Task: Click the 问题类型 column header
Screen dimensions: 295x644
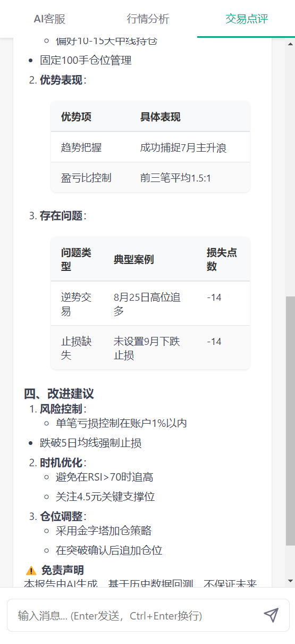Action: click(76, 259)
